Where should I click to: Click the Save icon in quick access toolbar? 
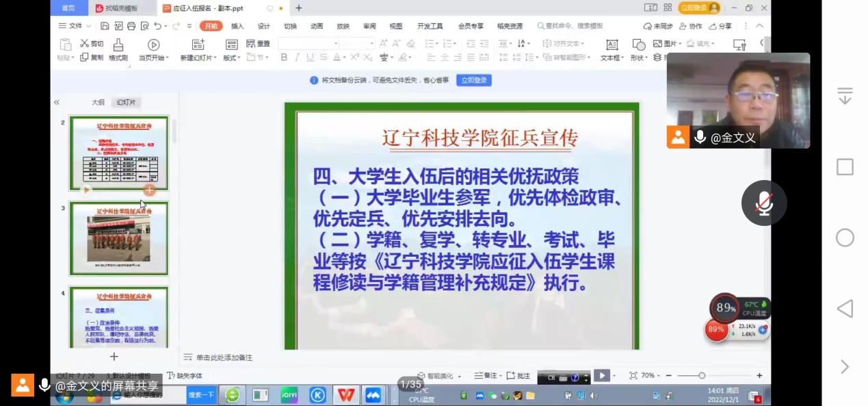point(105,26)
